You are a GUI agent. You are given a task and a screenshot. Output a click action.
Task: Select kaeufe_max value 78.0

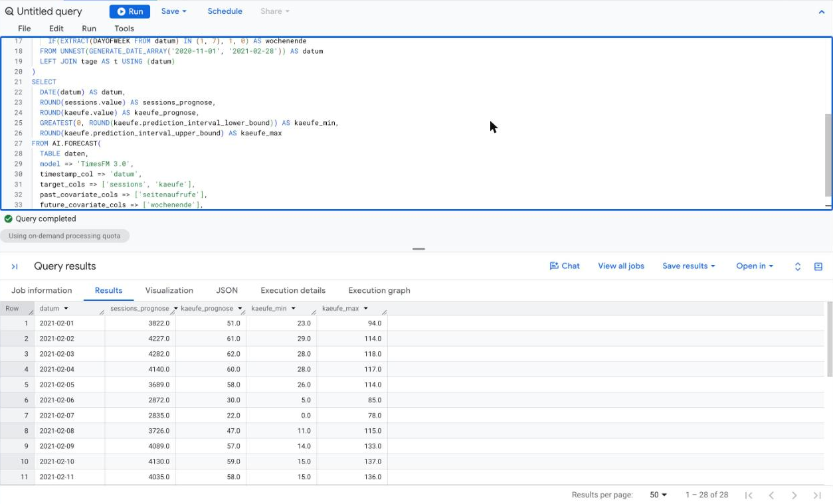click(x=352, y=416)
